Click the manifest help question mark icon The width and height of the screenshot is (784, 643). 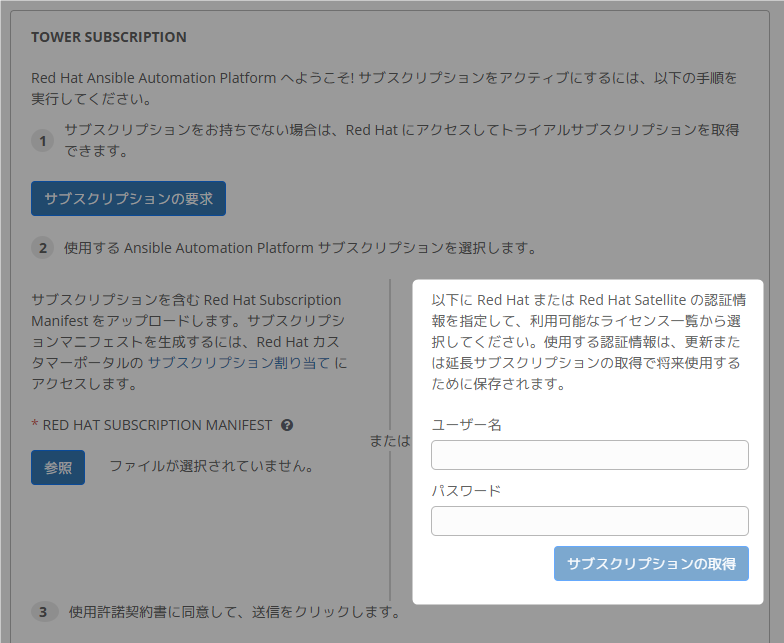click(287, 425)
